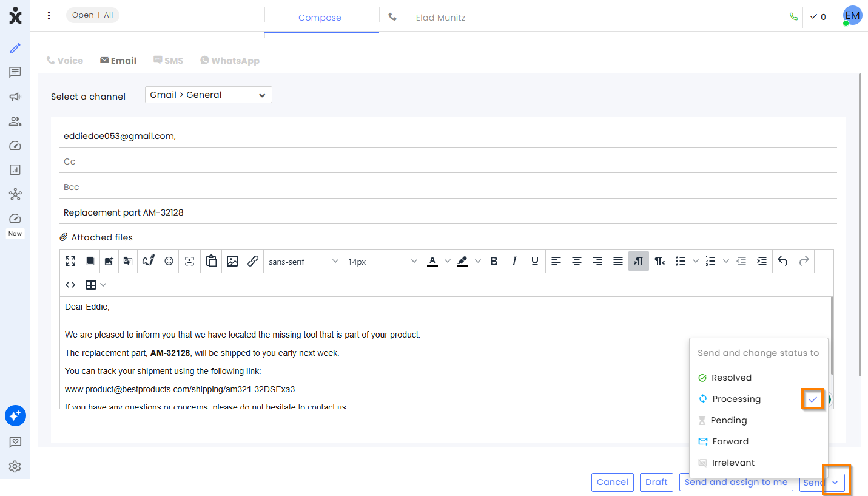Choose the WhatsApp channel tab
Image resolution: width=868 pixels, height=496 pixels.
click(230, 61)
